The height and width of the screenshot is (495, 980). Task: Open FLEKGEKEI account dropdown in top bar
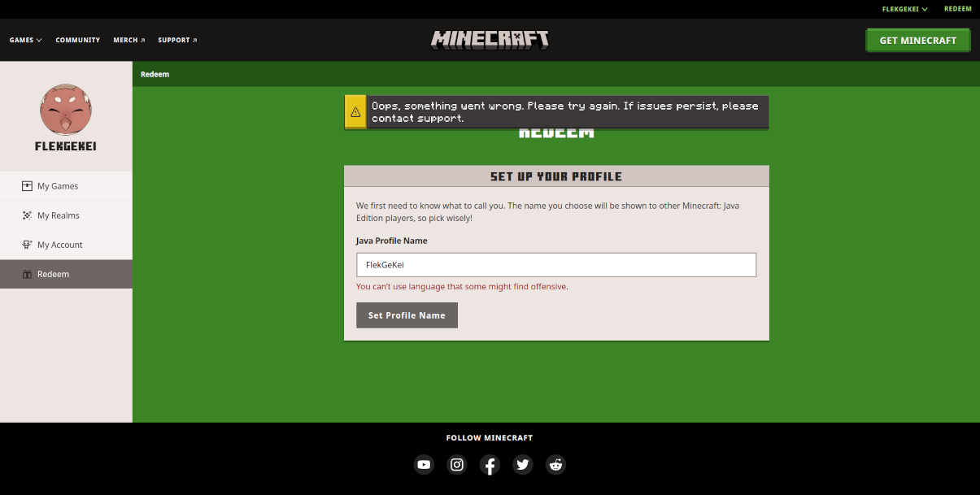(904, 9)
